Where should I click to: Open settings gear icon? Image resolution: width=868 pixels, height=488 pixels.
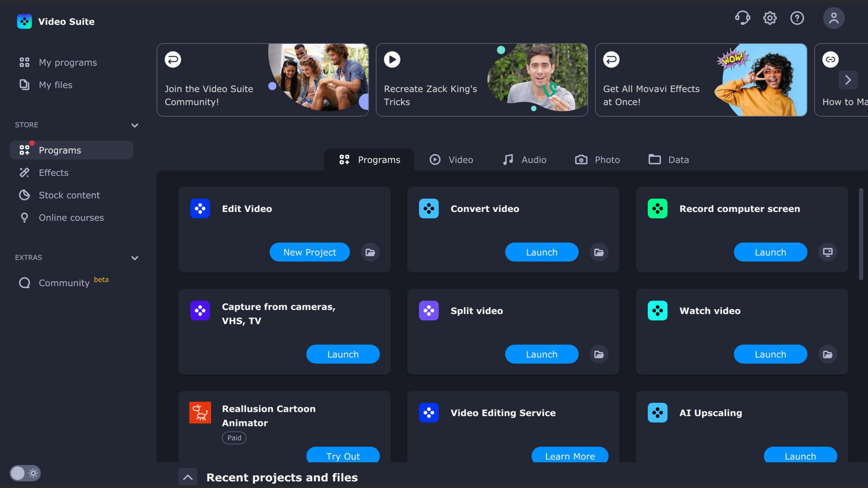click(x=770, y=18)
